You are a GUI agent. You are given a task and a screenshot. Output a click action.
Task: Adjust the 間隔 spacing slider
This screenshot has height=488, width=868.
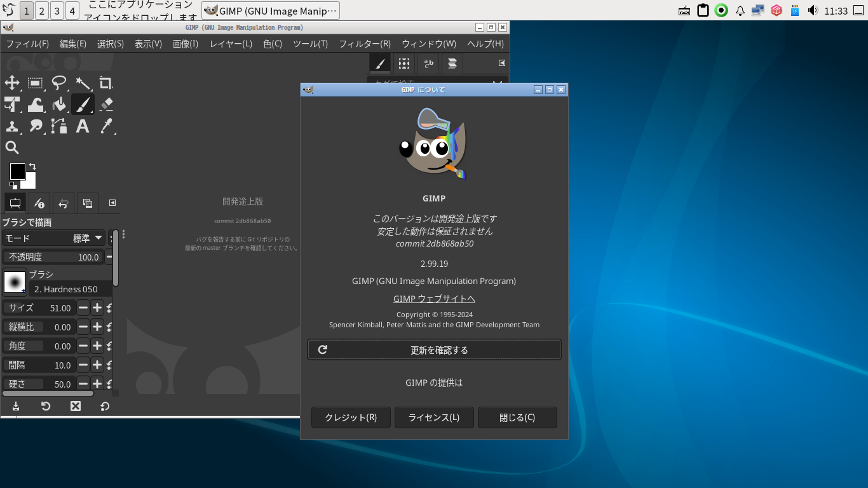coord(39,365)
